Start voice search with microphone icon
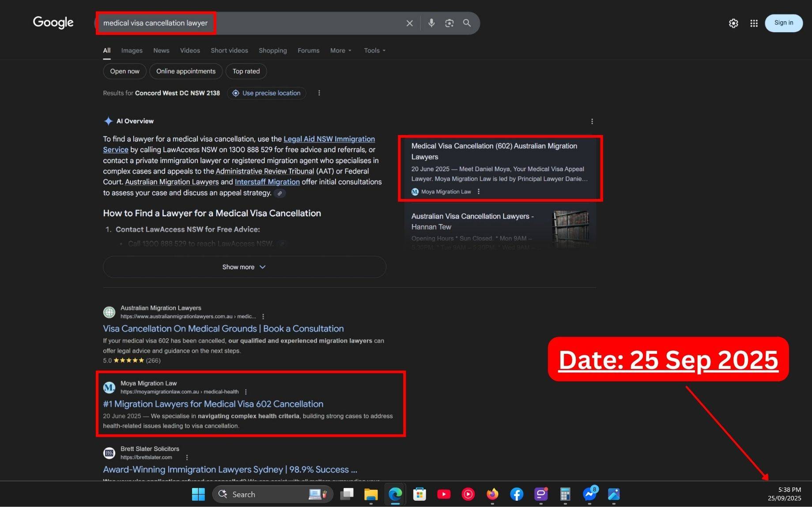 (431, 23)
